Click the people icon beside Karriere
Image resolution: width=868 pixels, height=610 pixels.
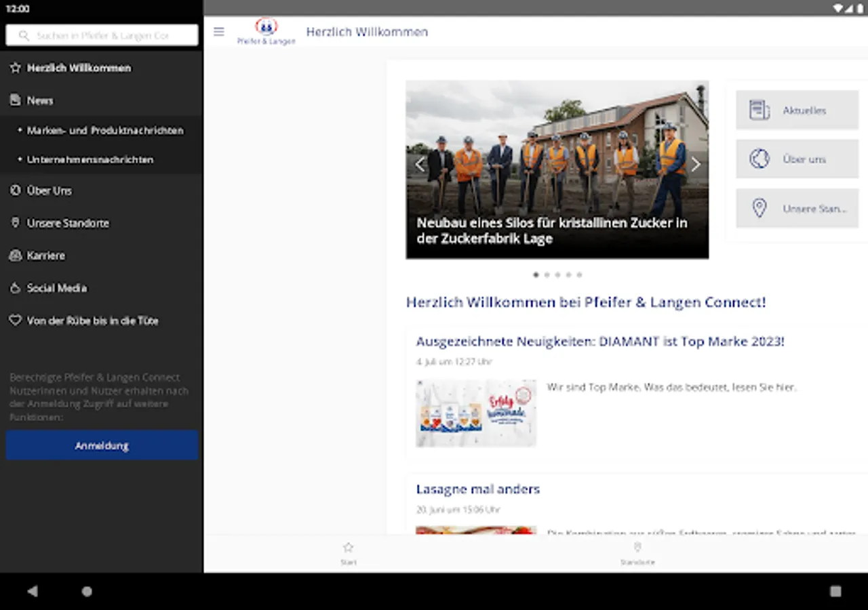(15, 256)
